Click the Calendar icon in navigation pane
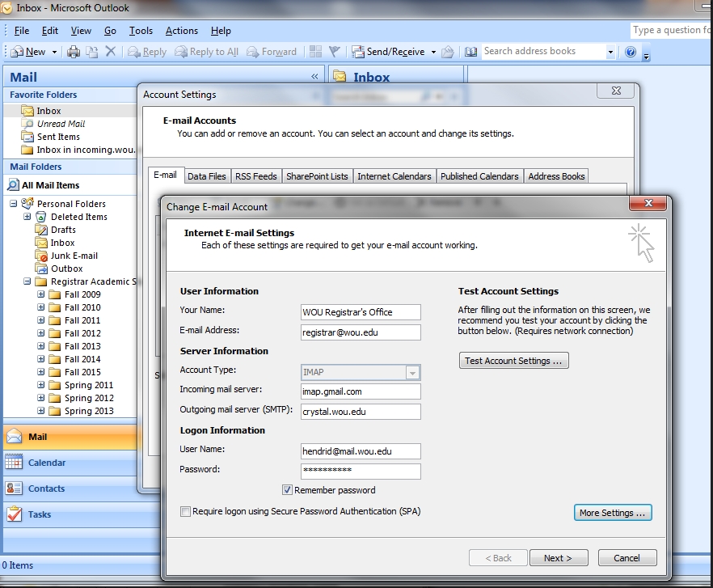The image size is (713, 588). coord(14,463)
